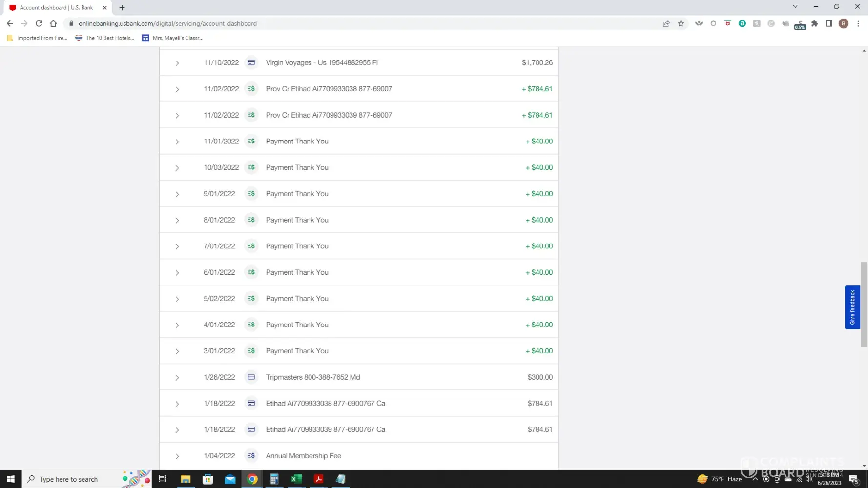Click the card icon beside Tripmasters transaction
The width and height of the screenshot is (868, 488).
[251, 377]
